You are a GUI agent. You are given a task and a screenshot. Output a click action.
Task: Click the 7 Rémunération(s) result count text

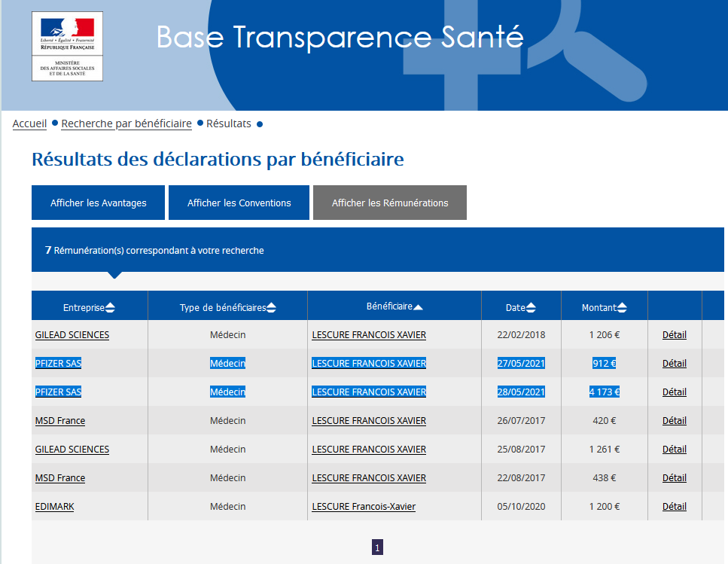tap(154, 250)
